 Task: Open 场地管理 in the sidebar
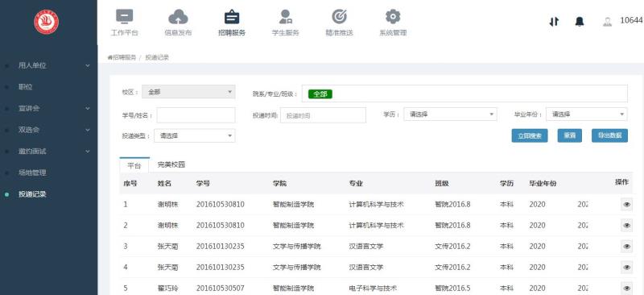32,172
